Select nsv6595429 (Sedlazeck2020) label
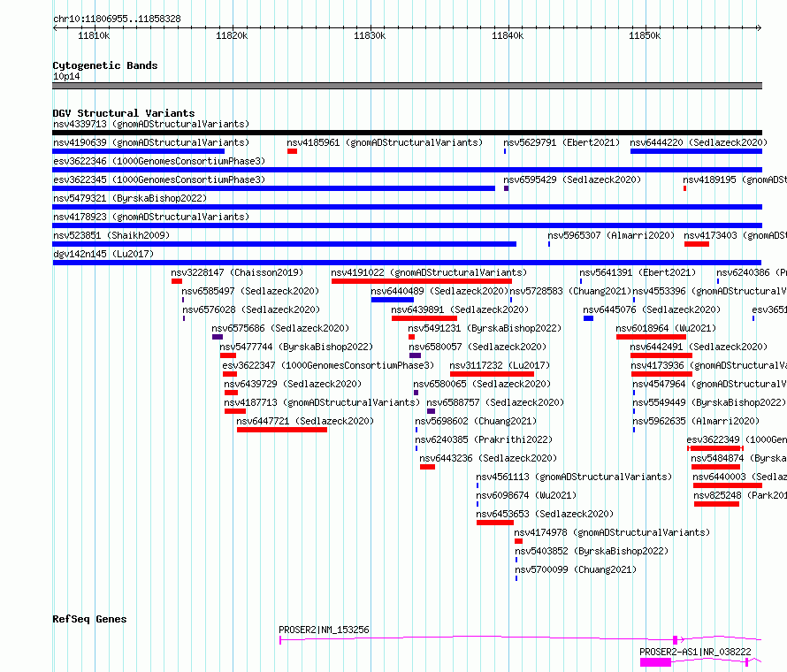The width and height of the screenshot is (787, 672). point(572,179)
